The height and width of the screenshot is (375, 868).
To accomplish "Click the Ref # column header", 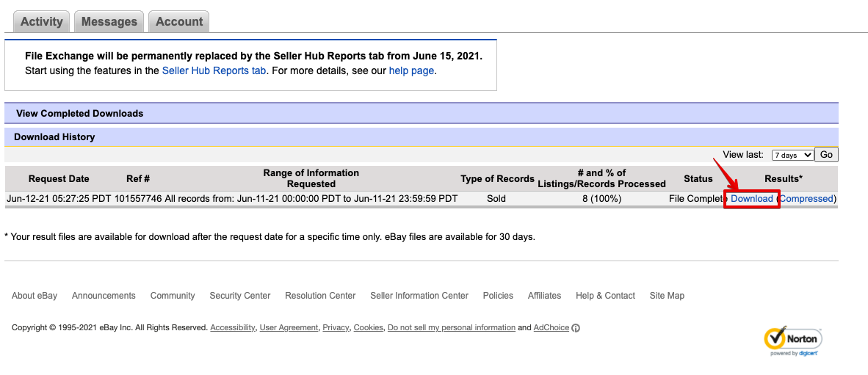I will click(x=138, y=178).
